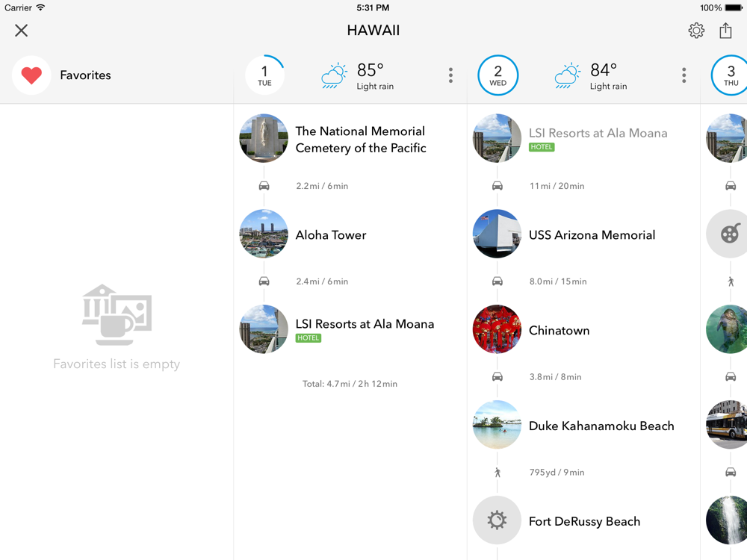Tap car icon beside 11mi / 20min
The image size is (747, 560).
pos(498,186)
